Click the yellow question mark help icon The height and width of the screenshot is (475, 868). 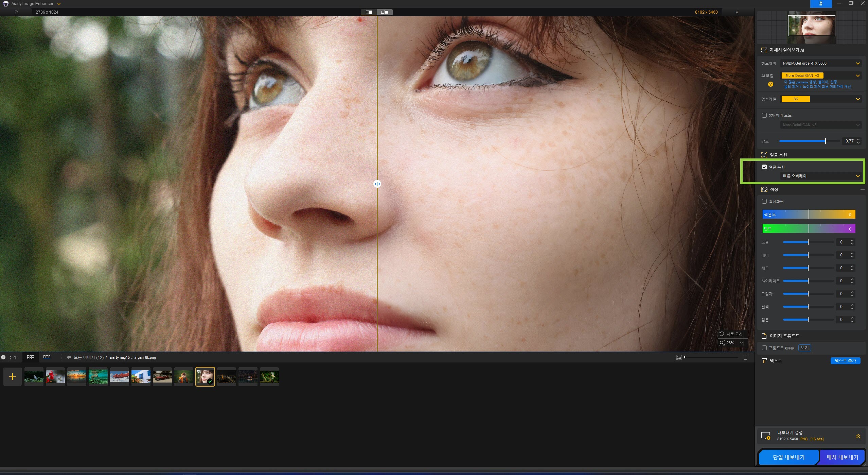(x=770, y=84)
